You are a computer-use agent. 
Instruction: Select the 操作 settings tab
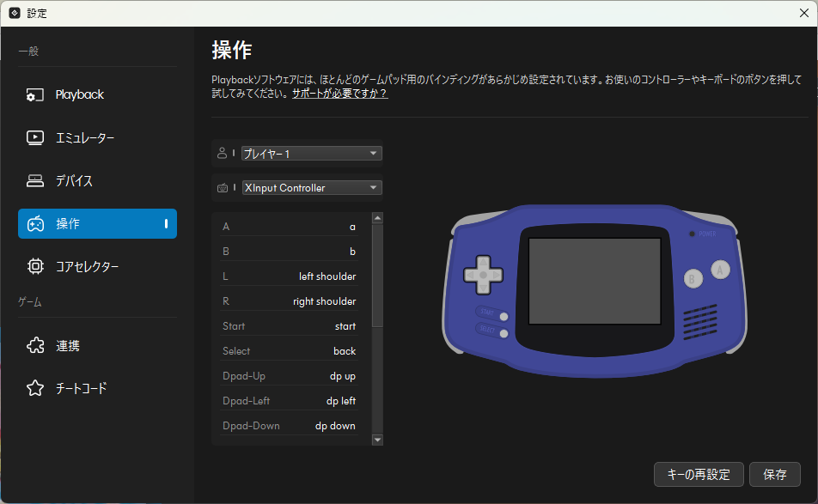97,224
